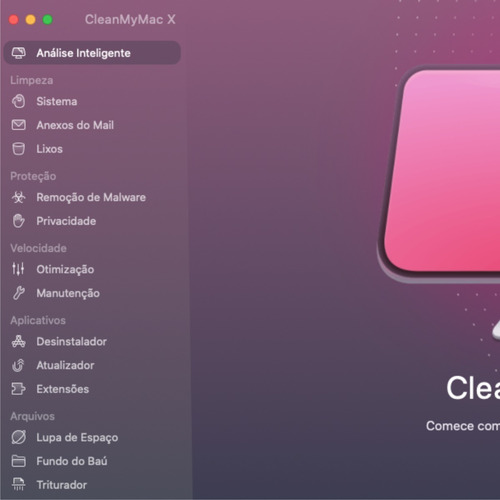Click the pink iMac illustration

440,173
